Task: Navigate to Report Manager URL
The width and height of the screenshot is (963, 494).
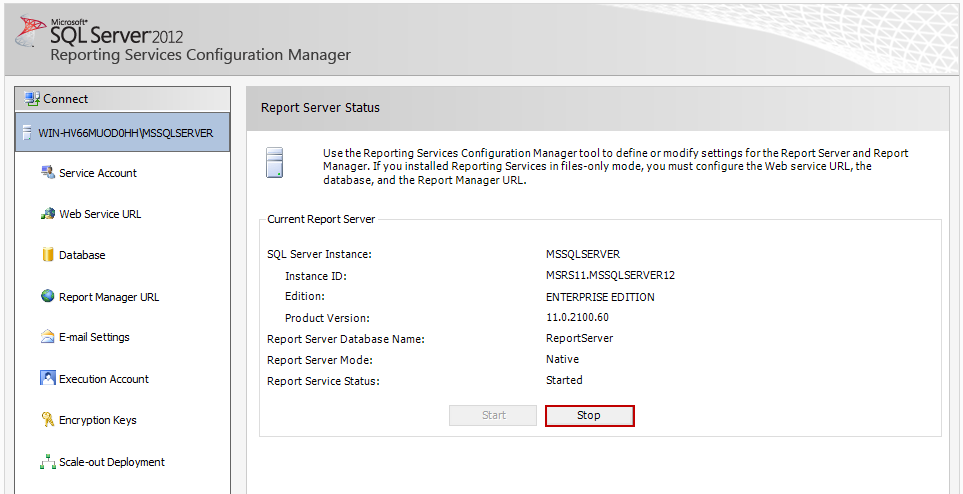Action: (109, 297)
